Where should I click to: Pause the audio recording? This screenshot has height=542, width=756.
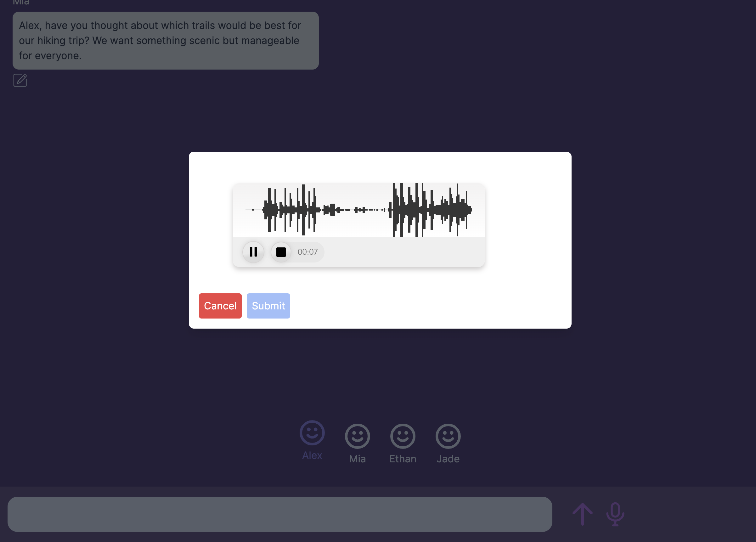253,252
